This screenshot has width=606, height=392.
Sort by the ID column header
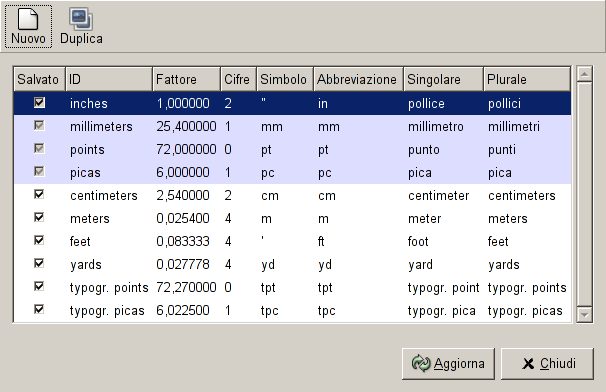(109, 79)
